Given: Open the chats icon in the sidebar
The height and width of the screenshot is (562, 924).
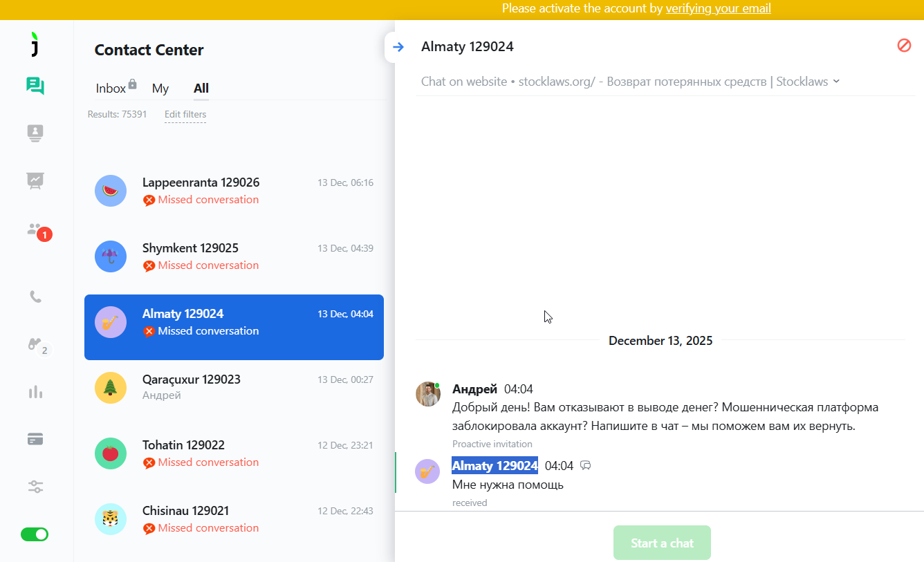Looking at the screenshot, I should click(35, 86).
